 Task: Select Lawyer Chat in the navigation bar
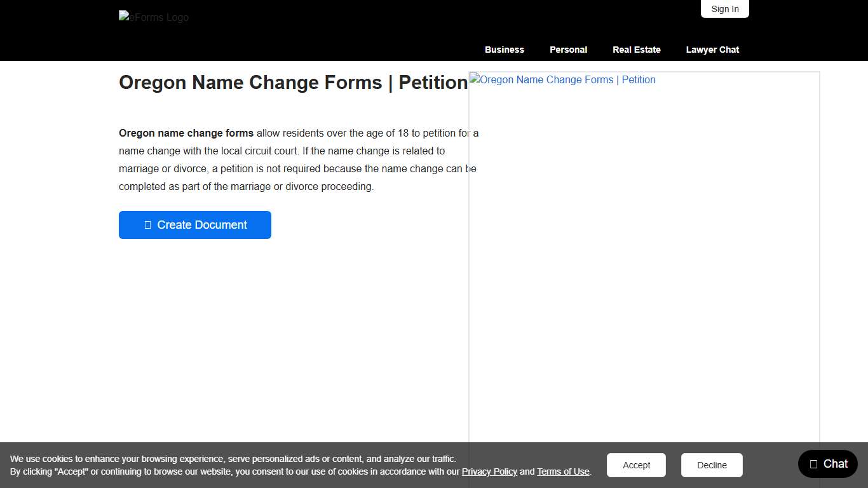(x=712, y=50)
